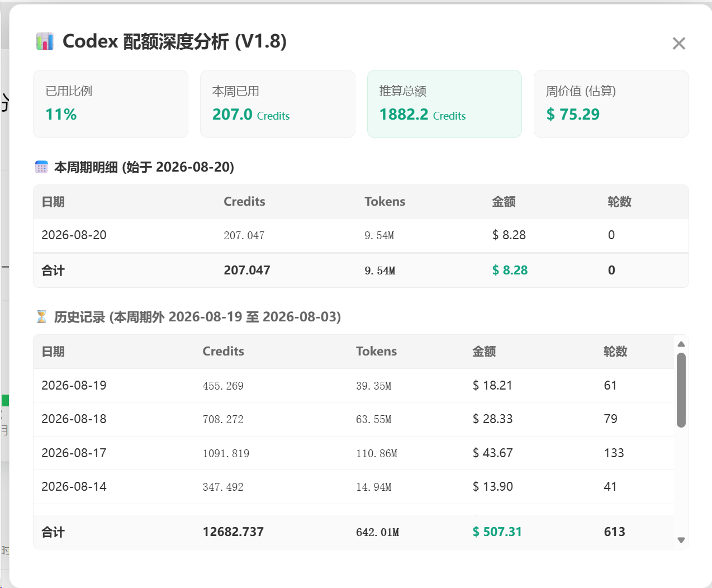Image resolution: width=712 pixels, height=588 pixels.
Task: Select the 本周已用 207.0 Credits card
Action: point(278,104)
